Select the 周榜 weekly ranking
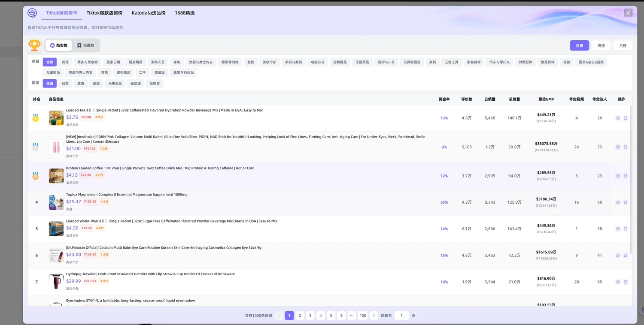 pos(601,45)
